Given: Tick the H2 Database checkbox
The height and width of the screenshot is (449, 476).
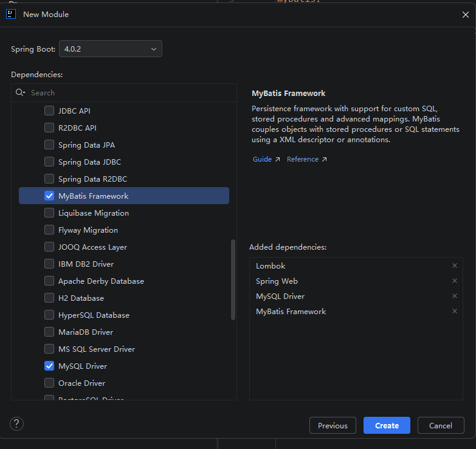Looking at the screenshot, I should point(49,298).
